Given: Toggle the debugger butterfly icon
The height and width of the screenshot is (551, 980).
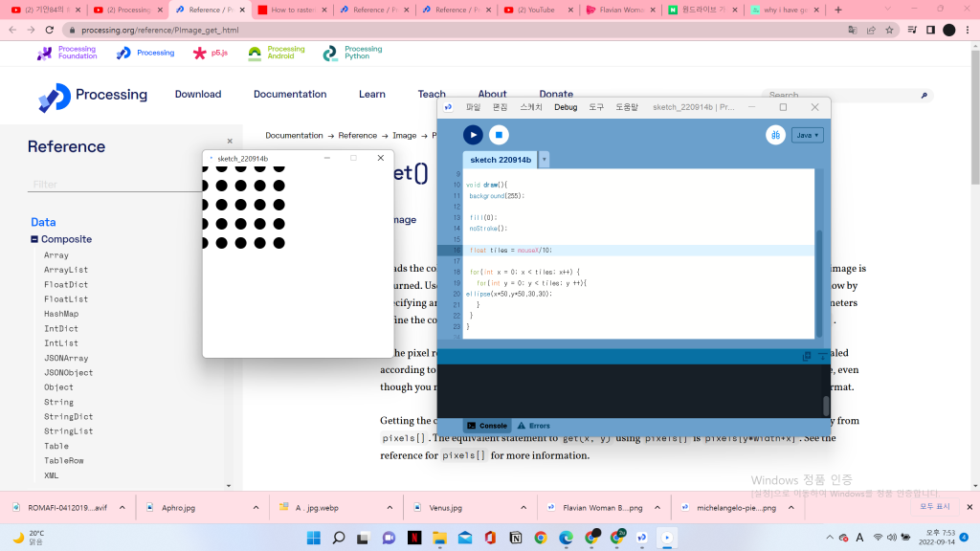Looking at the screenshot, I should tap(775, 135).
